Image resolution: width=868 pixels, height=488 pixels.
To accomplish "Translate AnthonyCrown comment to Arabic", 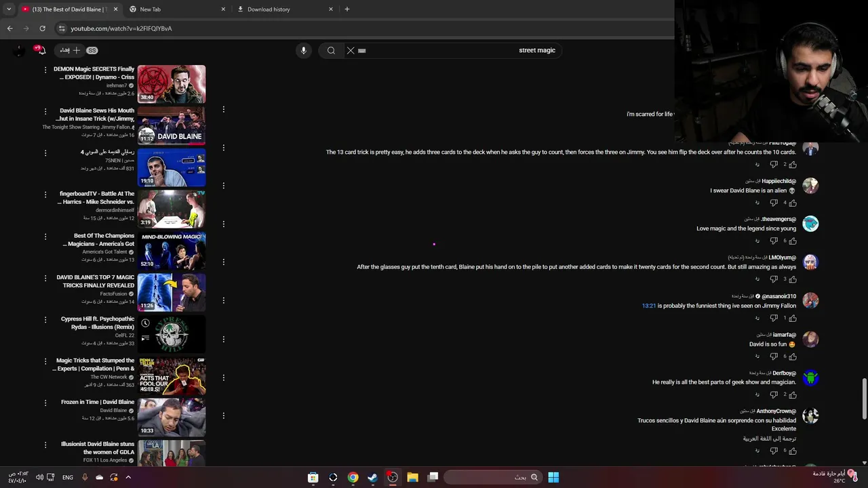I will click(770, 439).
